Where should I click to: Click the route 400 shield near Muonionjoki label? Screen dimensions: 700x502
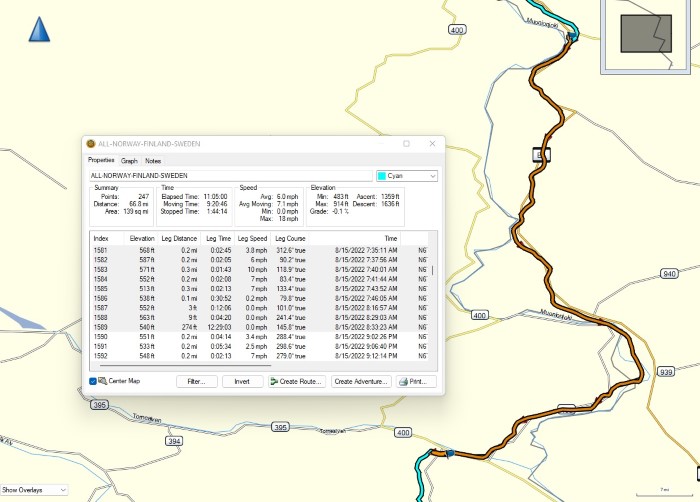[479, 315]
